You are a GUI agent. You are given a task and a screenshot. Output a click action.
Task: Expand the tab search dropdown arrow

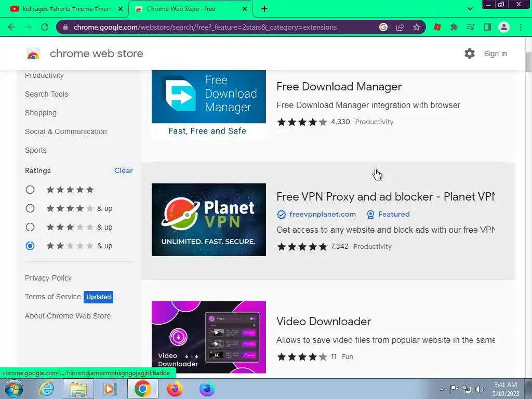pos(470,9)
